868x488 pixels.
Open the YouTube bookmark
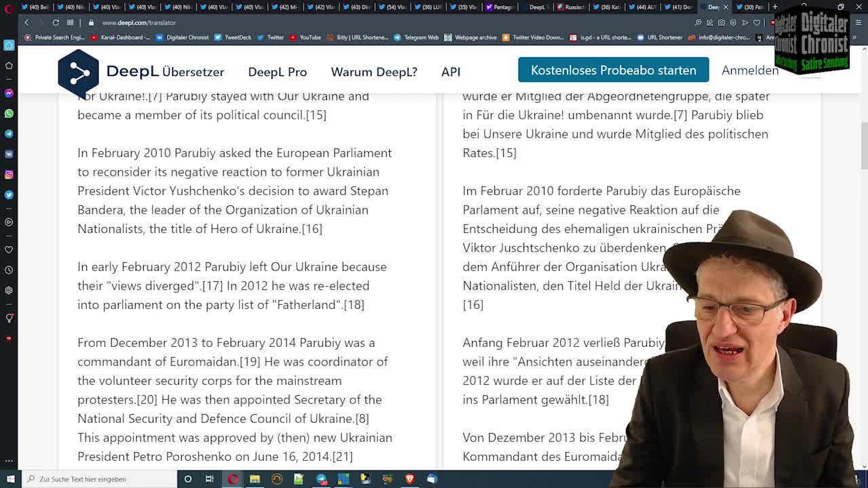click(x=306, y=37)
